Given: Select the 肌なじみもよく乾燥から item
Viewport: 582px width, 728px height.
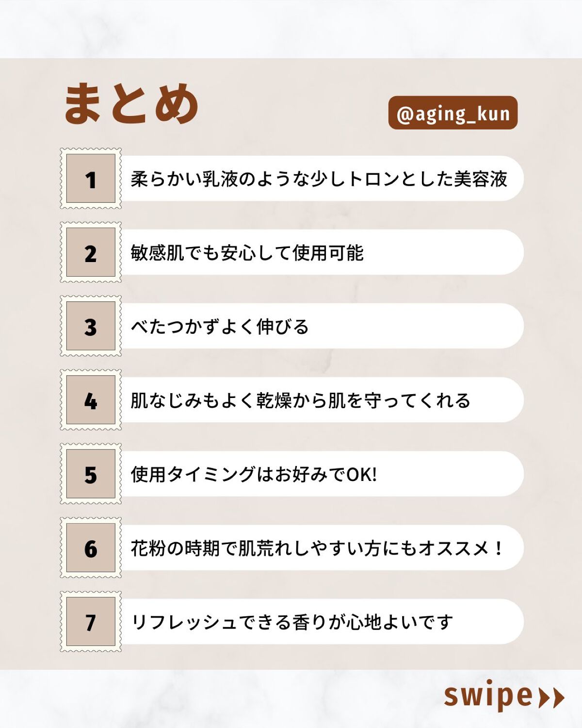Looking at the screenshot, I should click(300, 400).
